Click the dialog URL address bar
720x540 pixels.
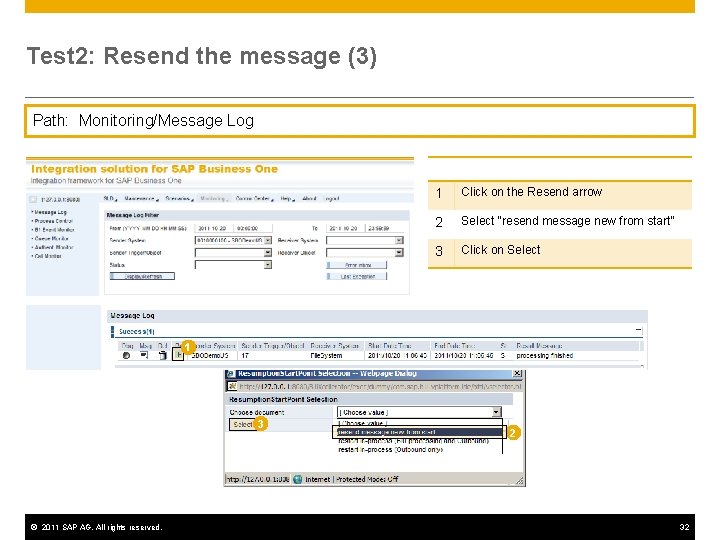pos(380,387)
